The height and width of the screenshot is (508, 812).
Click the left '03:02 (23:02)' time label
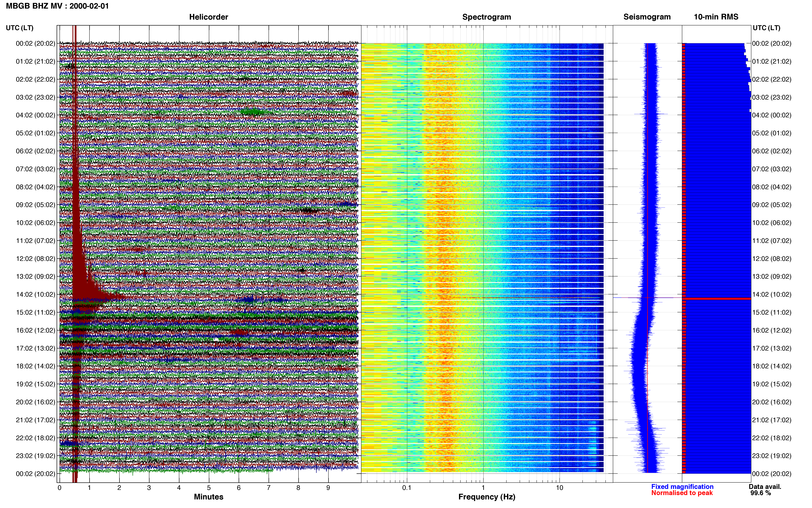click(36, 97)
